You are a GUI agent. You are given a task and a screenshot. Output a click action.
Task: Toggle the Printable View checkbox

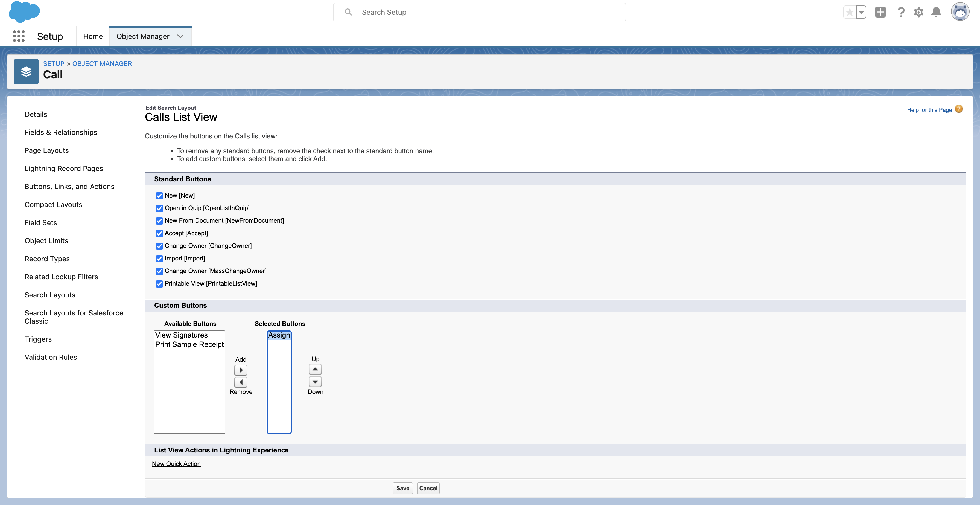pos(159,284)
